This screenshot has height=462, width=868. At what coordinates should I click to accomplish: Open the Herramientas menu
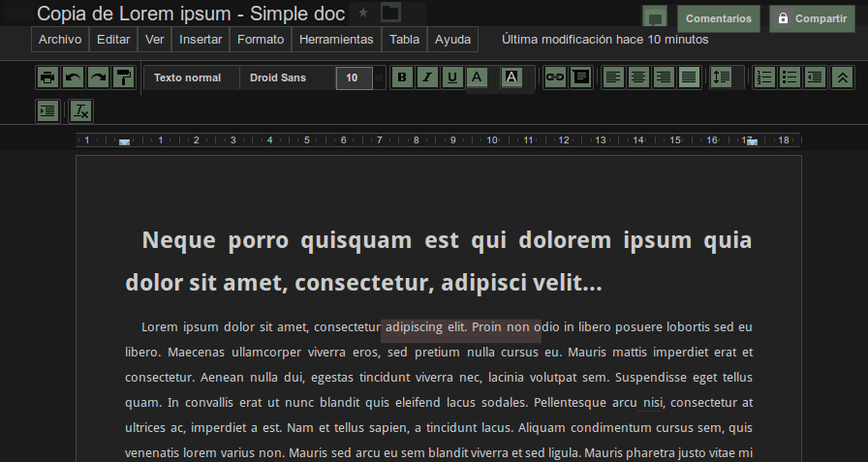tap(336, 40)
